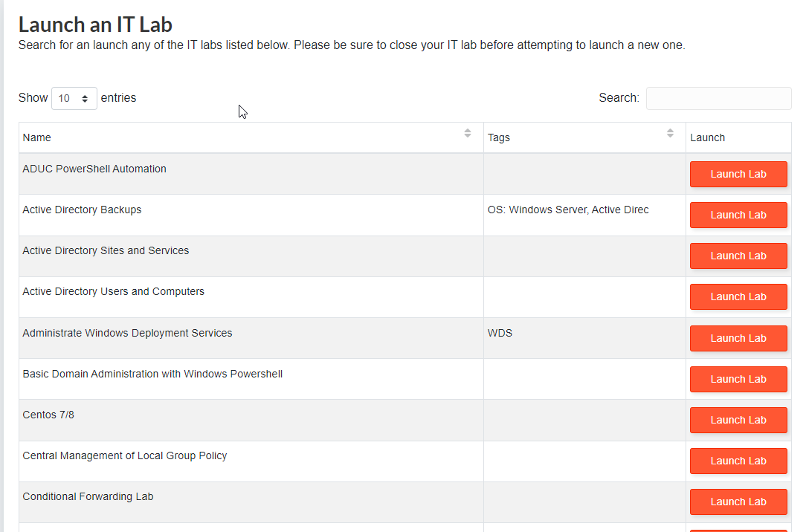The image size is (806, 532).
Task: Launch the Centos 7/8 lab
Action: [x=738, y=420]
